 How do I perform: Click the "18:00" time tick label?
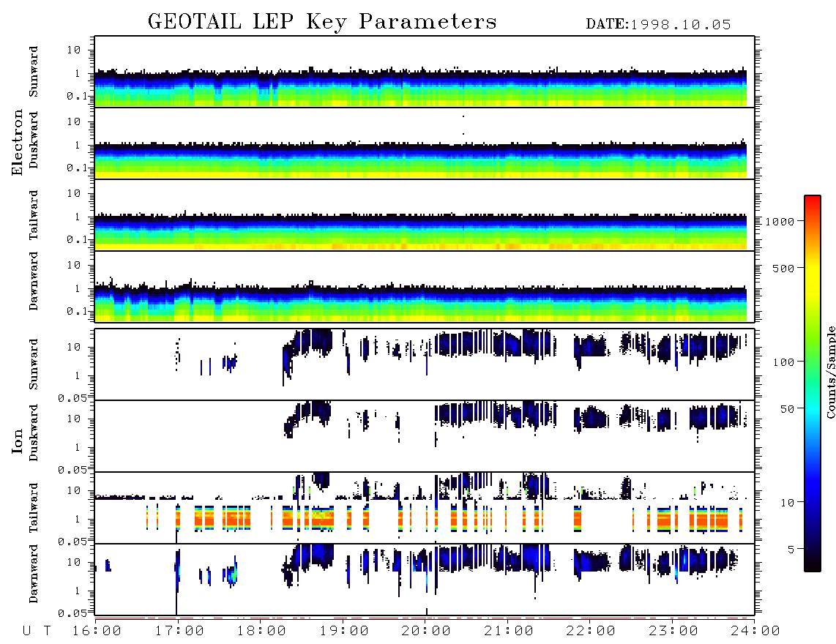pos(261,632)
